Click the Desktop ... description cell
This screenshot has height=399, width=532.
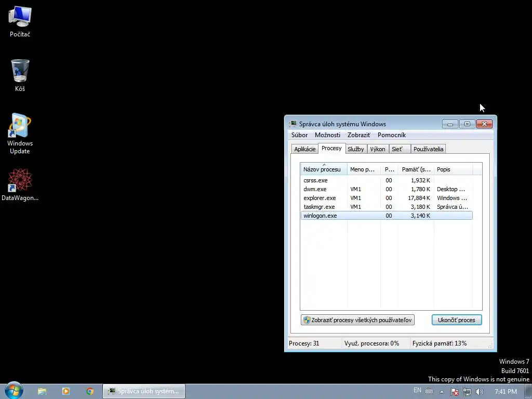[451, 189]
